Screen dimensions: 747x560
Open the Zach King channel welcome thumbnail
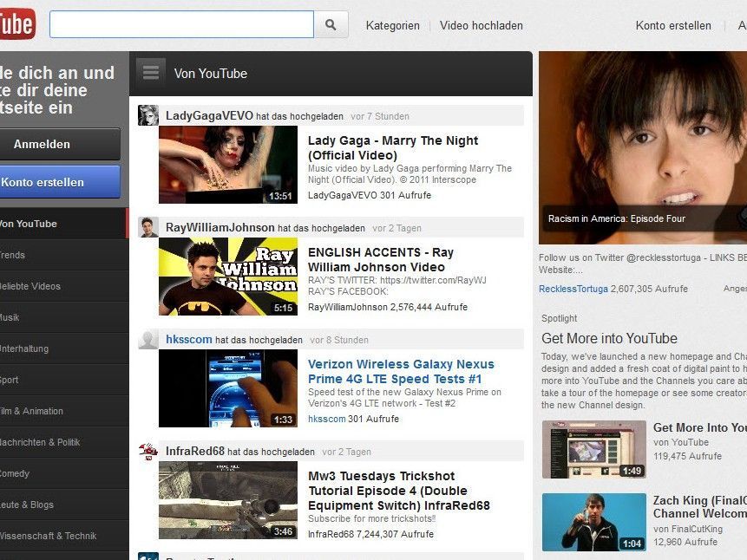point(593,523)
